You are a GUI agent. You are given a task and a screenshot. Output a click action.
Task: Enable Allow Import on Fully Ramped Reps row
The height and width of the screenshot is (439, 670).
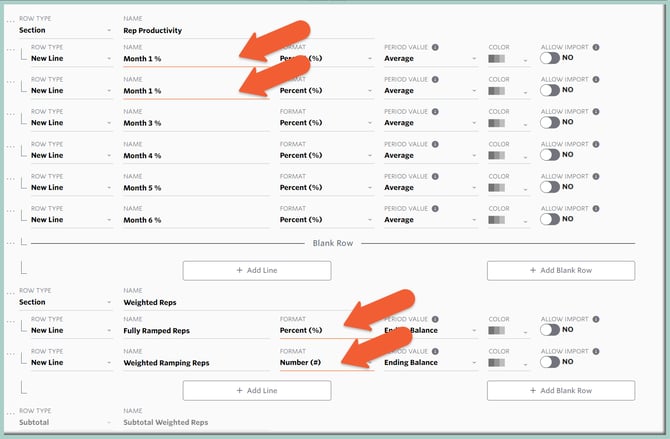549,330
